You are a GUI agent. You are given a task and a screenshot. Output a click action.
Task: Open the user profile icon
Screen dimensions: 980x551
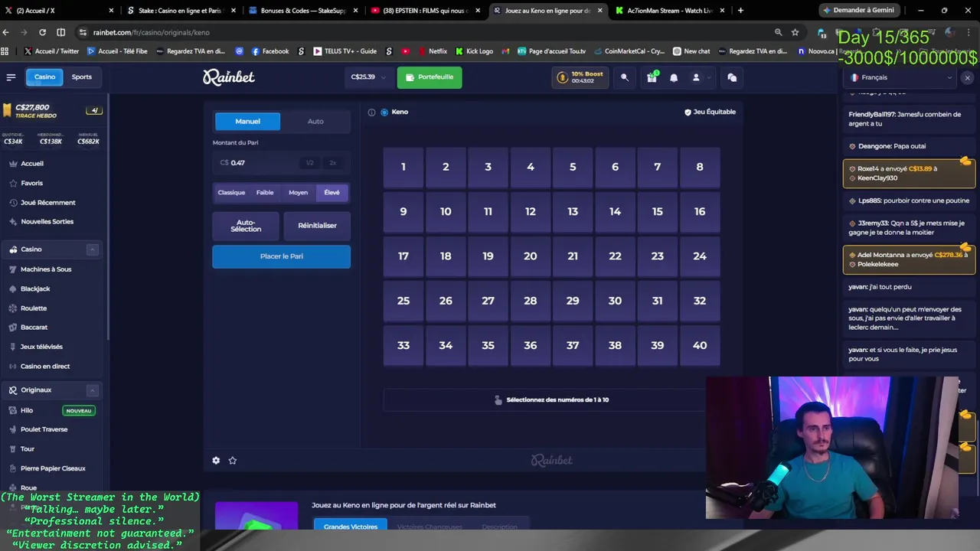[x=696, y=77]
